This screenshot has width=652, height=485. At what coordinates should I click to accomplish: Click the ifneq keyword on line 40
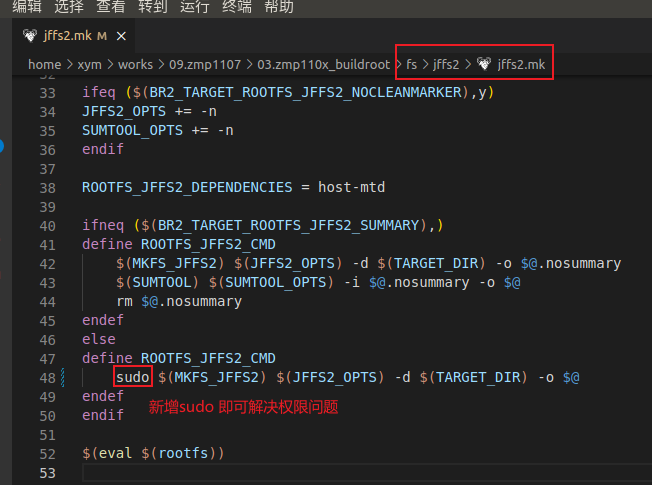[103, 225]
